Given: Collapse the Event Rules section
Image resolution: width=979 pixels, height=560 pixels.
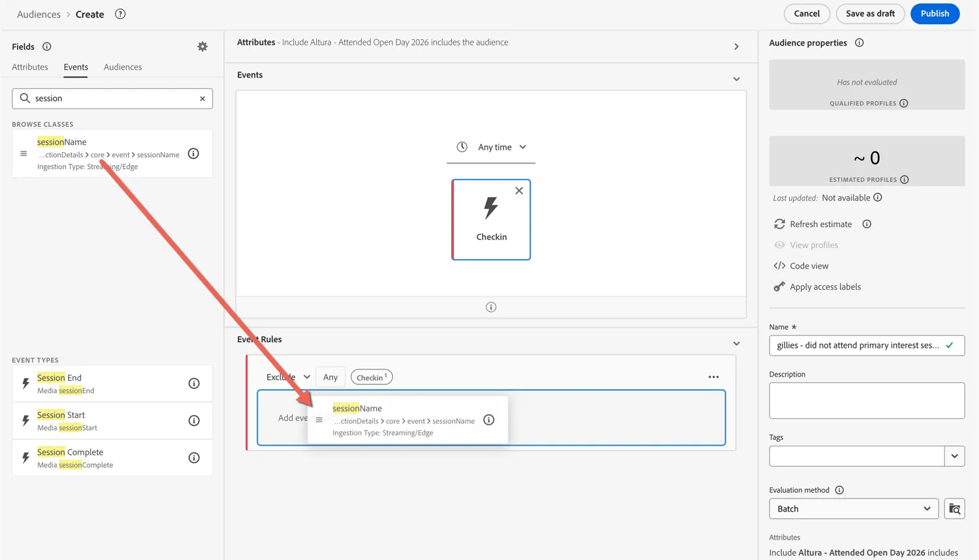Looking at the screenshot, I should tap(737, 343).
